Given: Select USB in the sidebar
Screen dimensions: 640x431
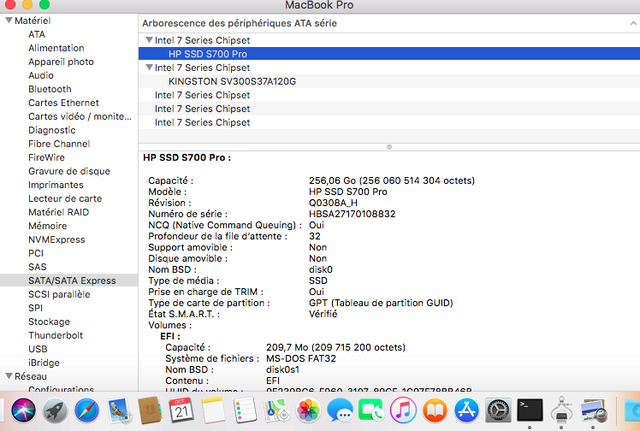Looking at the screenshot, I should [38, 349].
